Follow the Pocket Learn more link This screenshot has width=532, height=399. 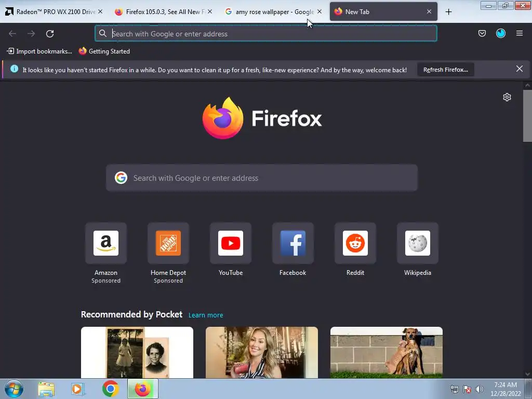click(x=206, y=315)
